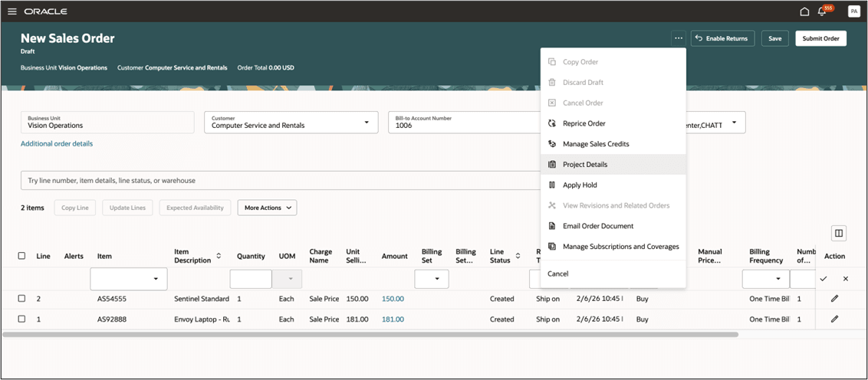Open the notifications bell
This screenshot has height=380, width=868.
click(x=822, y=11)
